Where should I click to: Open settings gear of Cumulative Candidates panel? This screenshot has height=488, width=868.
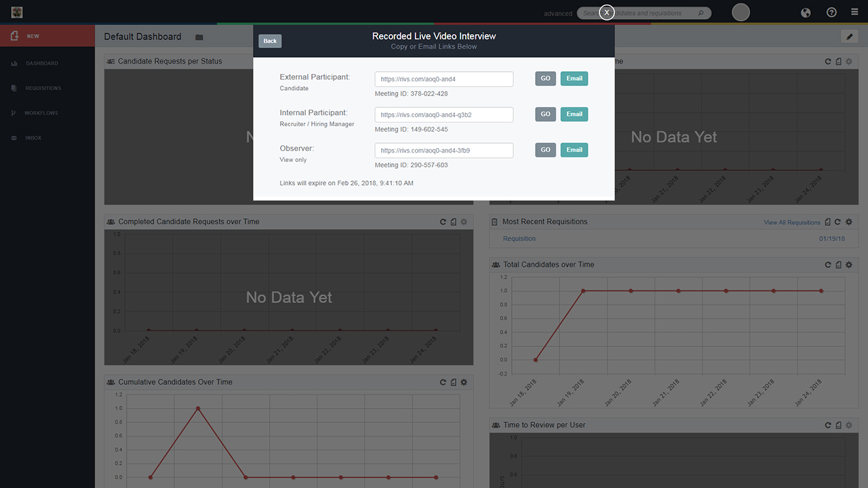464,382
